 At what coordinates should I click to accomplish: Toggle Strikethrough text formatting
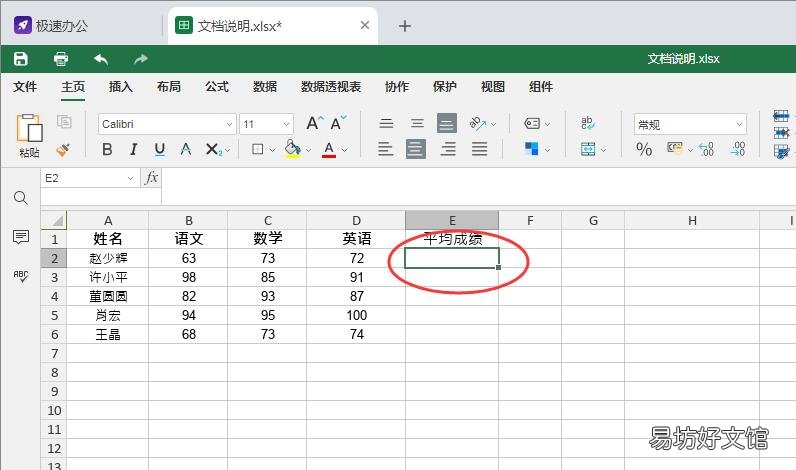[186, 149]
